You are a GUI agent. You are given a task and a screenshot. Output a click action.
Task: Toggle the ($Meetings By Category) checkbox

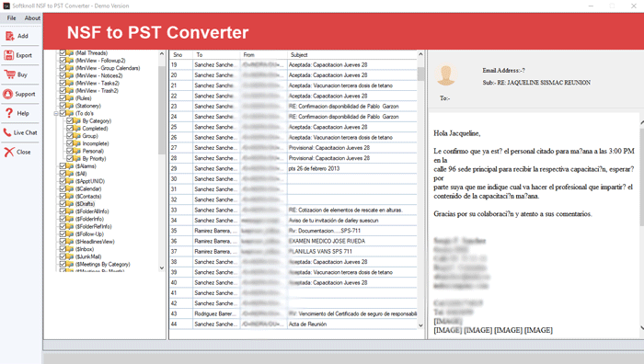tap(63, 265)
